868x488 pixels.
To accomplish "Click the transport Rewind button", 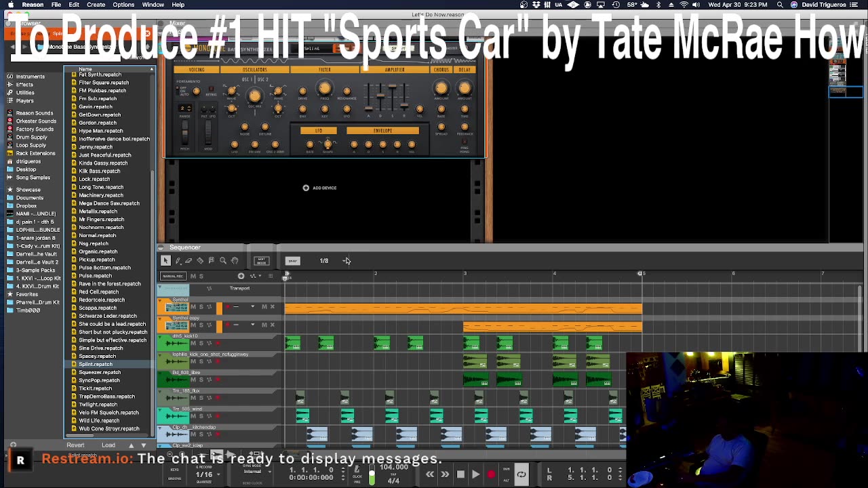I will (x=430, y=474).
